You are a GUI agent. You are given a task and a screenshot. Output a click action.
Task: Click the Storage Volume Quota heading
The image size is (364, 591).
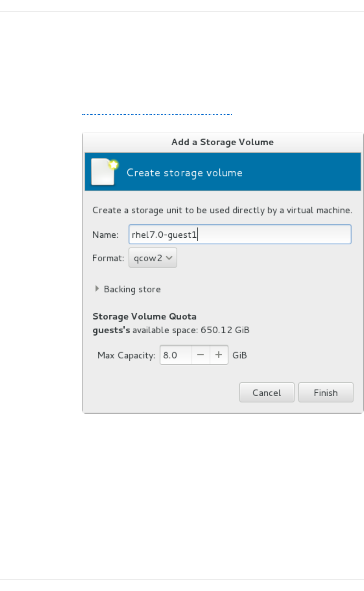145,317
